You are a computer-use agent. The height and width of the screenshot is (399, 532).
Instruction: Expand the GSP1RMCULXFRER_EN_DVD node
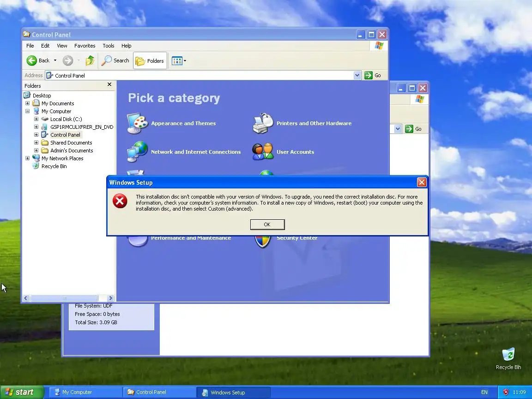coord(36,127)
